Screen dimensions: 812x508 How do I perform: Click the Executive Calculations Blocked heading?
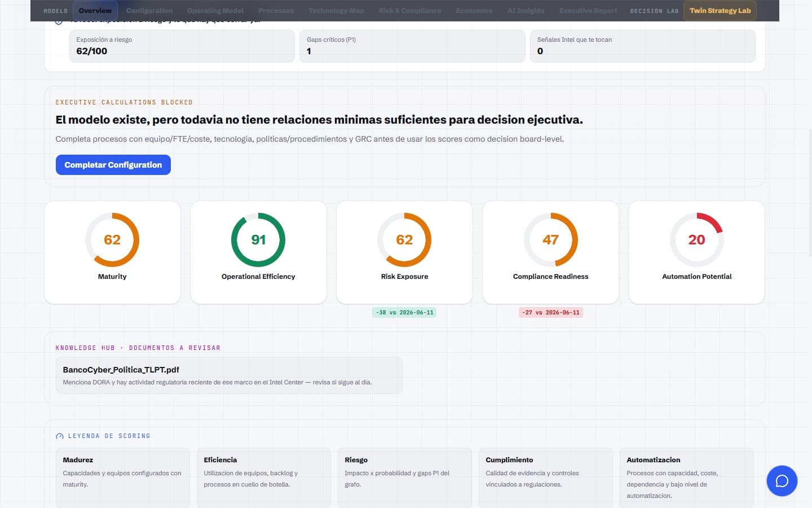(x=124, y=103)
